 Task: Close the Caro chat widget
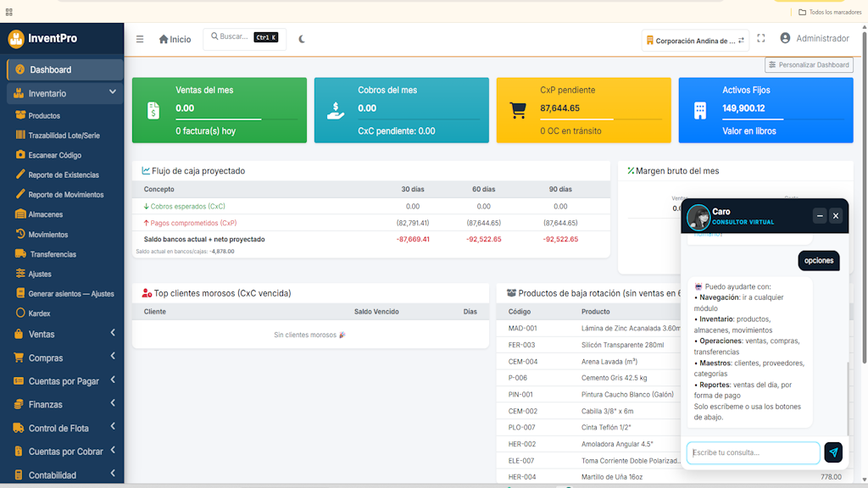pos(836,216)
